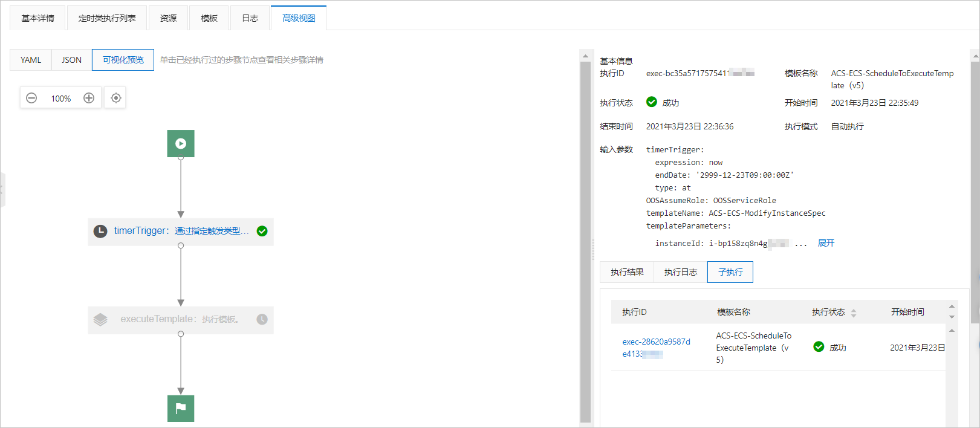The height and width of the screenshot is (428, 980).
Task: Click the 基本信息 heading
Action: (x=616, y=61)
